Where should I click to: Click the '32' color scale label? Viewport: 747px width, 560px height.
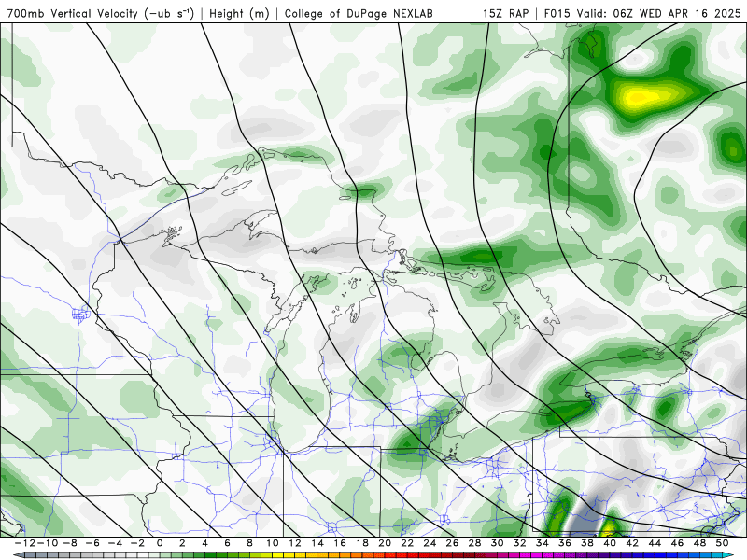coord(520,543)
